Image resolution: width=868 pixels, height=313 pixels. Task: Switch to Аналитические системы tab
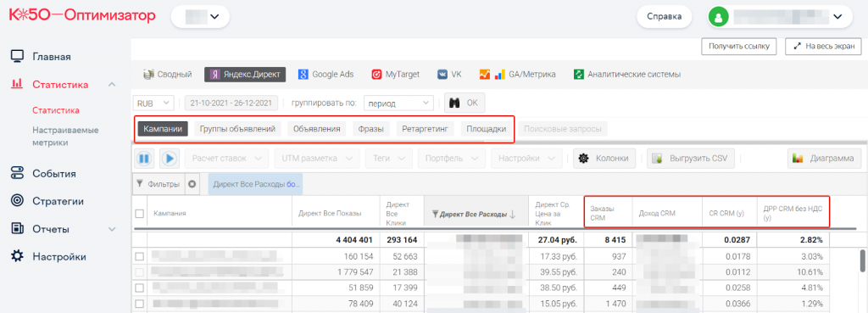[x=627, y=75]
